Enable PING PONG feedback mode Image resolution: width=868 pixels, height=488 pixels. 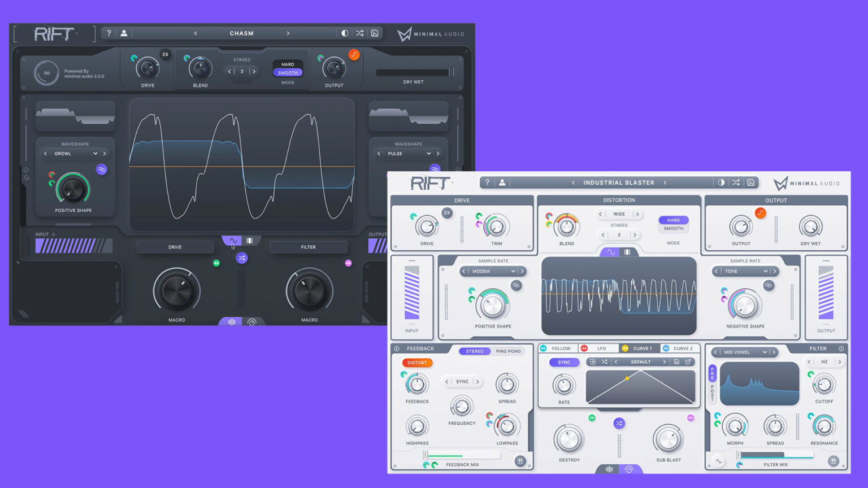coord(508,351)
